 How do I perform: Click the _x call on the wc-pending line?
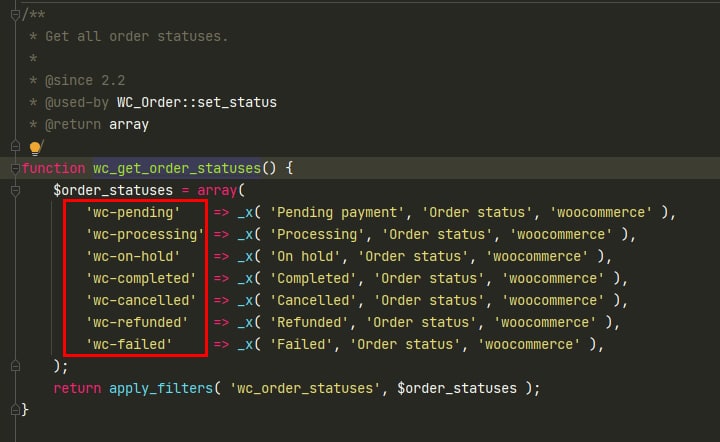245,212
